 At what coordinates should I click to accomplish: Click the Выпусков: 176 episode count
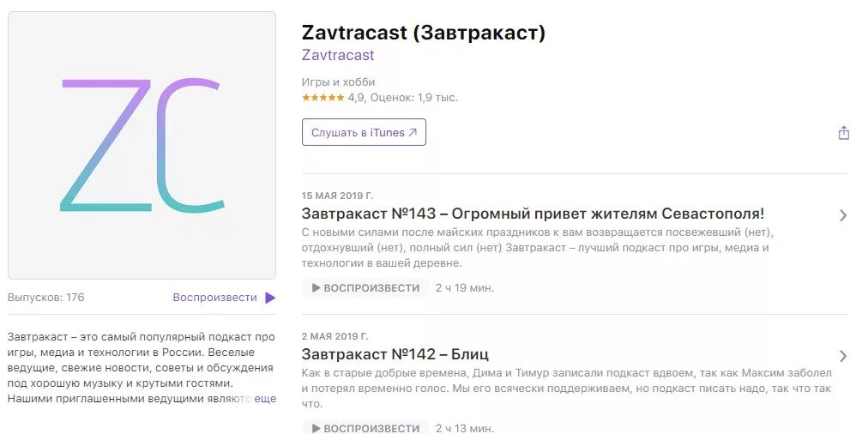pyautogui.click(x=46, y=298)
